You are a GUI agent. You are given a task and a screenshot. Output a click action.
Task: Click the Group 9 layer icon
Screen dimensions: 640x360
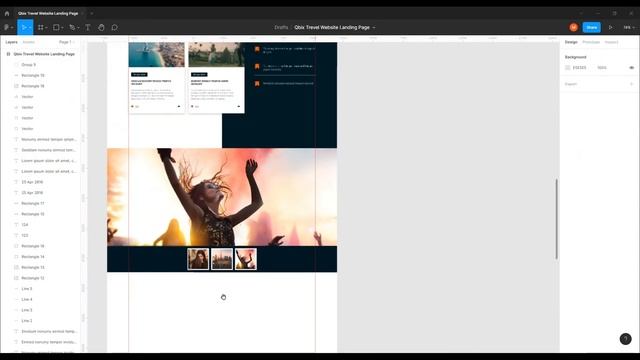pos(16,65)
